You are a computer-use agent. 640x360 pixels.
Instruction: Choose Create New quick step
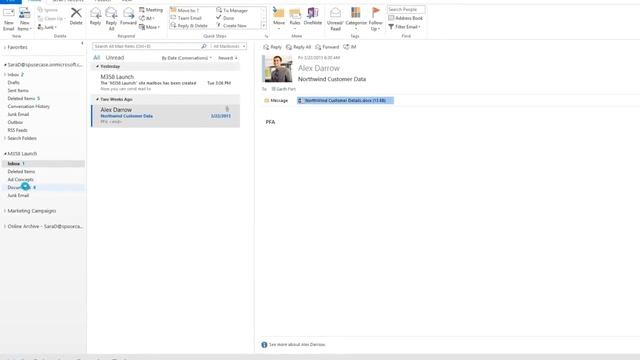point(231,26)
